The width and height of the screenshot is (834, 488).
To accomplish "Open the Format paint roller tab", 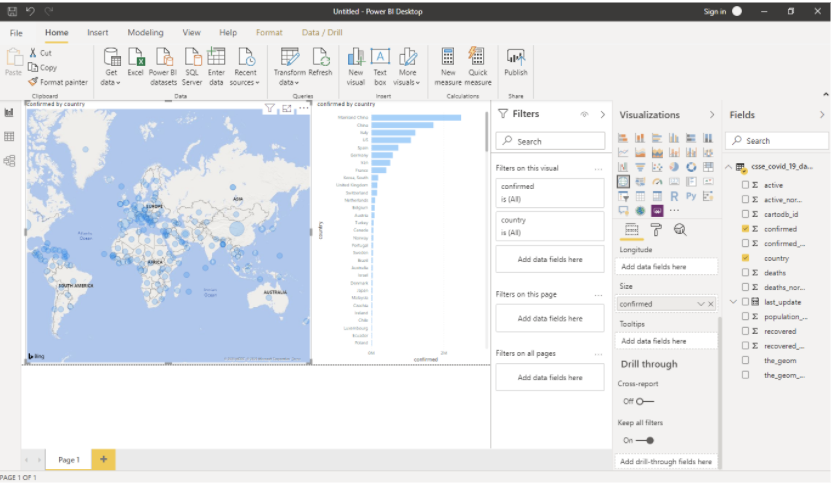I will point(656,229).
